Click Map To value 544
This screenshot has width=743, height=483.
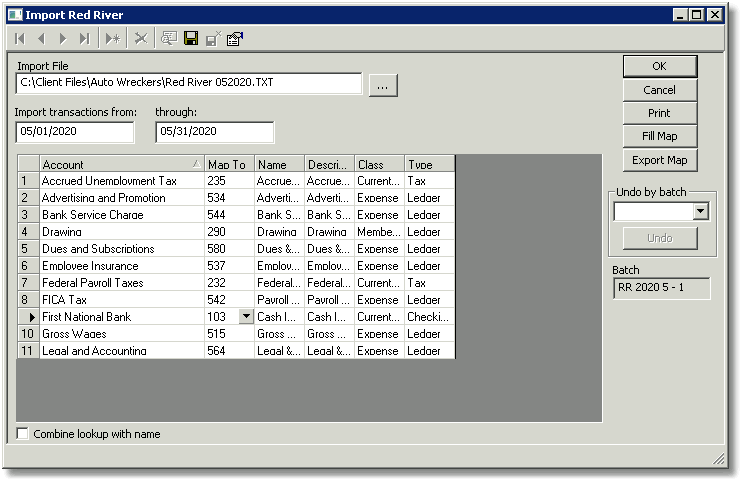pyautogui.click(x=229, y=215)
